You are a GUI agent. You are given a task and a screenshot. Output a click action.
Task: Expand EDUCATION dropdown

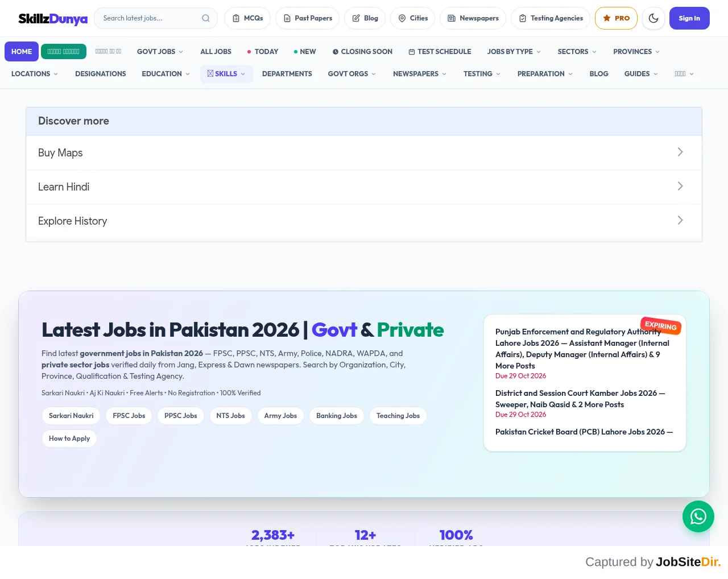tap(166, 74)
